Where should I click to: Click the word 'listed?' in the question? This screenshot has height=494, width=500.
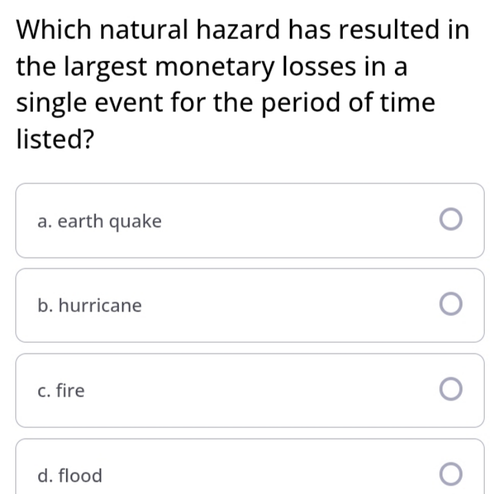55,138
